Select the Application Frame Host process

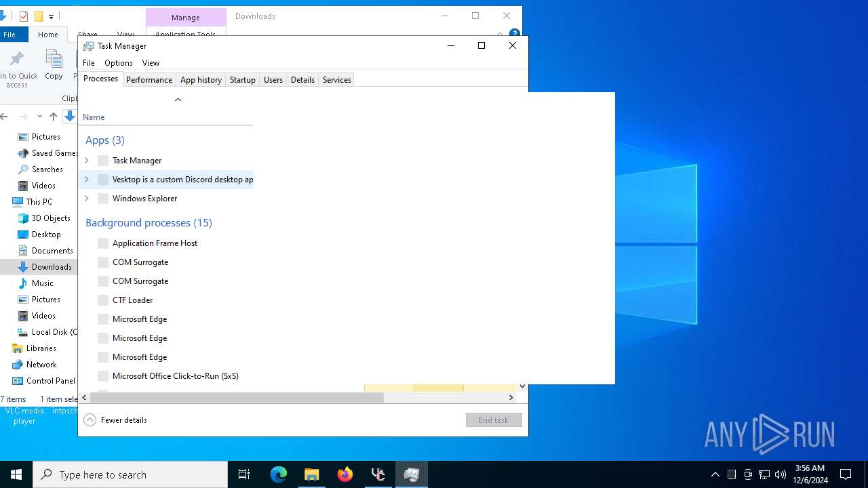pyautogui.click(x=155, y=243)
